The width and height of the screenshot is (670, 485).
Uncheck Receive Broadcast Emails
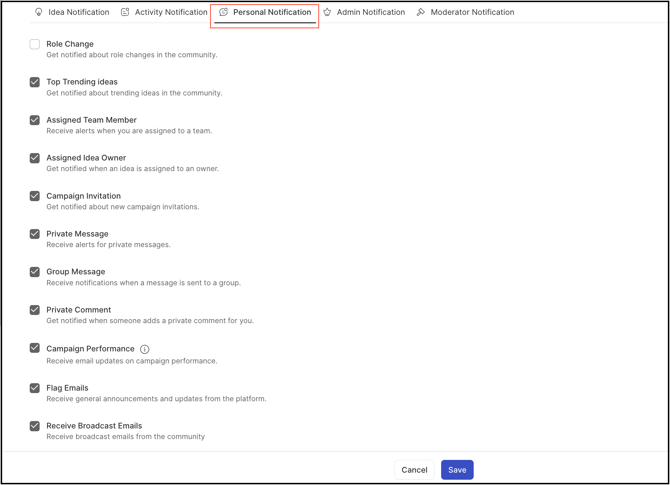click(x=35, y=426)
